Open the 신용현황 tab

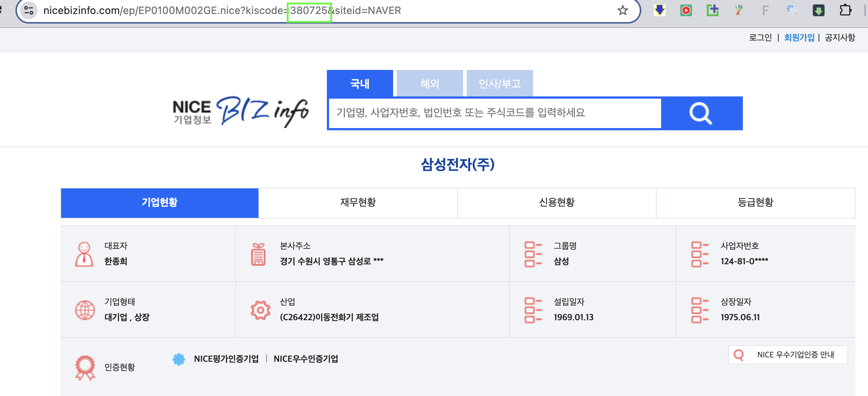tap(557, 203)
